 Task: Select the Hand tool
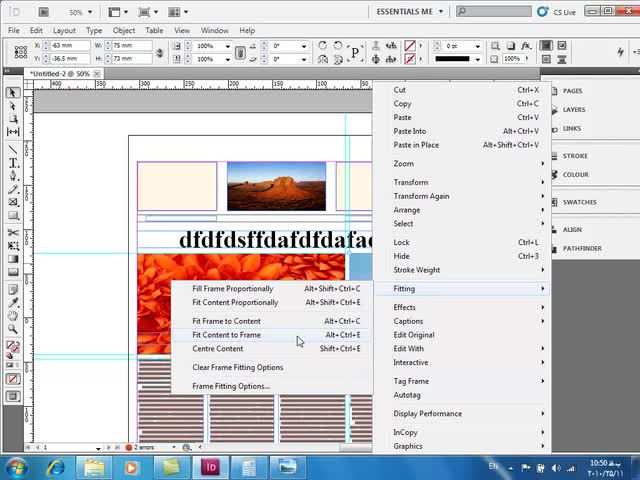point(13,316)
